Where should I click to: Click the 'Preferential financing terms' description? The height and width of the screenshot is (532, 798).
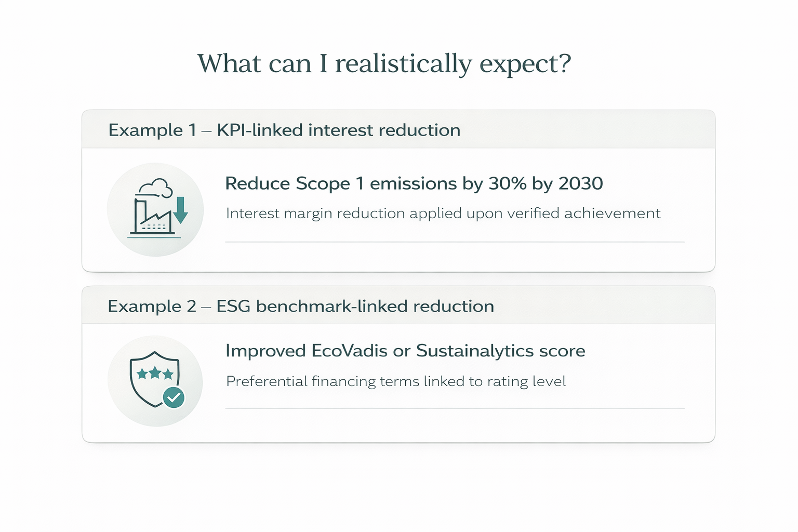(x=396, y=381)
